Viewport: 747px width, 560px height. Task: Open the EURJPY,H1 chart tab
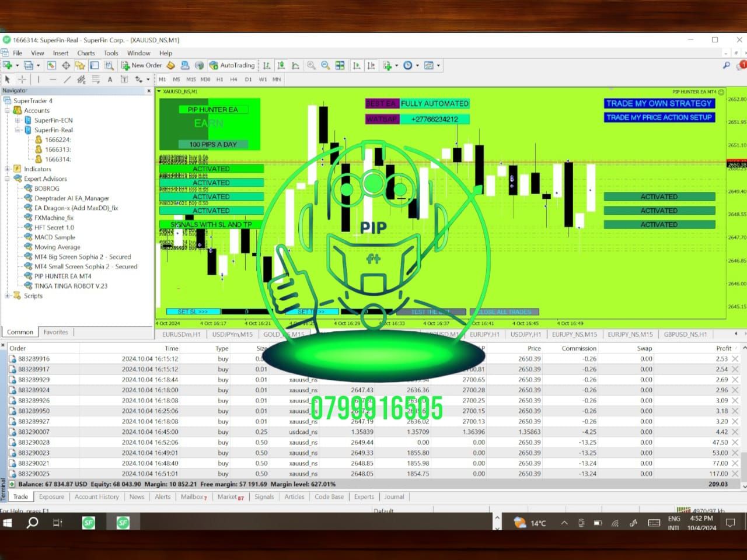(484, 334)
